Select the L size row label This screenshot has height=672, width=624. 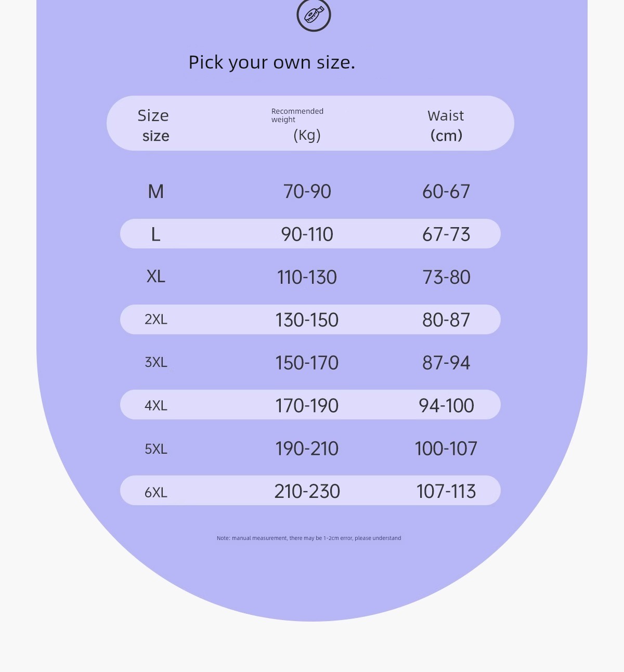tap(155, 234)
